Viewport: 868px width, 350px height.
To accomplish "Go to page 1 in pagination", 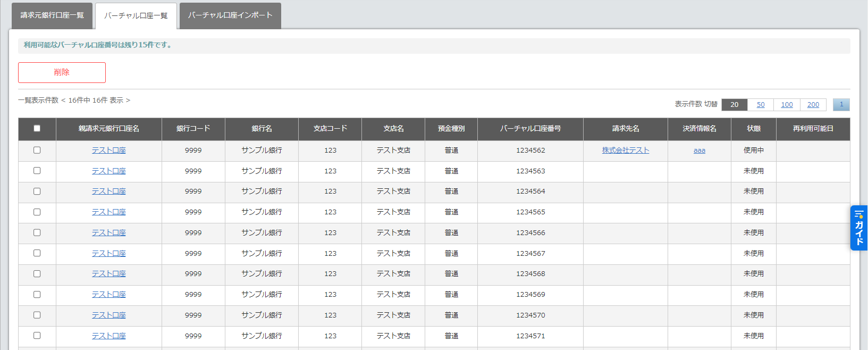I will [841, 105].
